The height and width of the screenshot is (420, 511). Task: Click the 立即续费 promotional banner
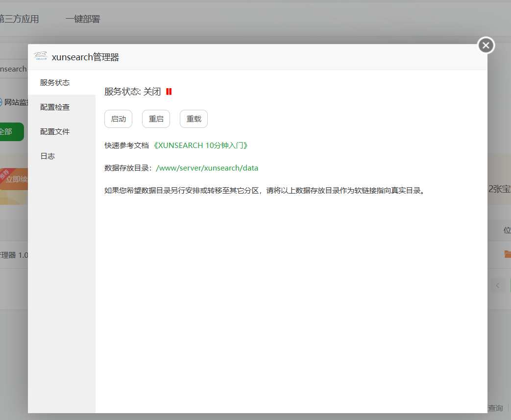click(15, 180)
